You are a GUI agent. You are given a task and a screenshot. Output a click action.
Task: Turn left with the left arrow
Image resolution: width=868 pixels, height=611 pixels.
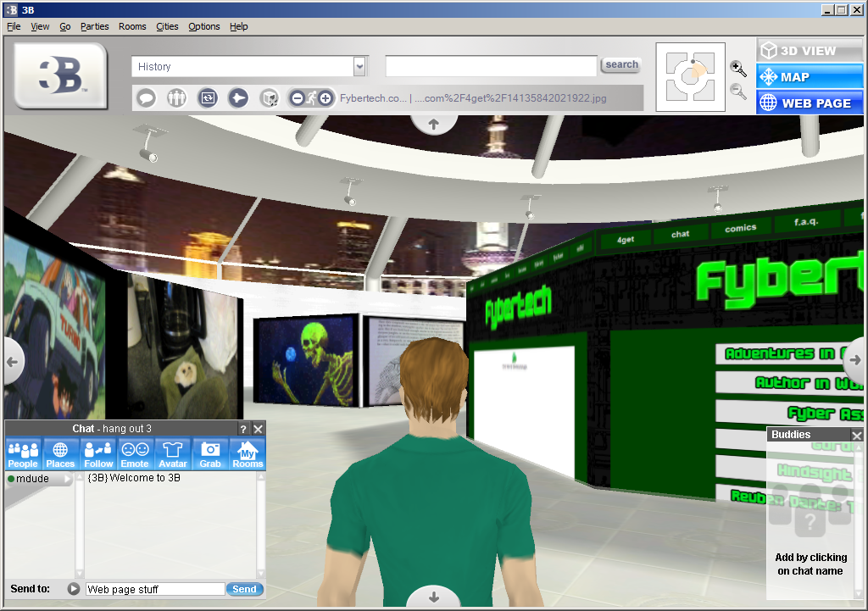tap(14, 361)
